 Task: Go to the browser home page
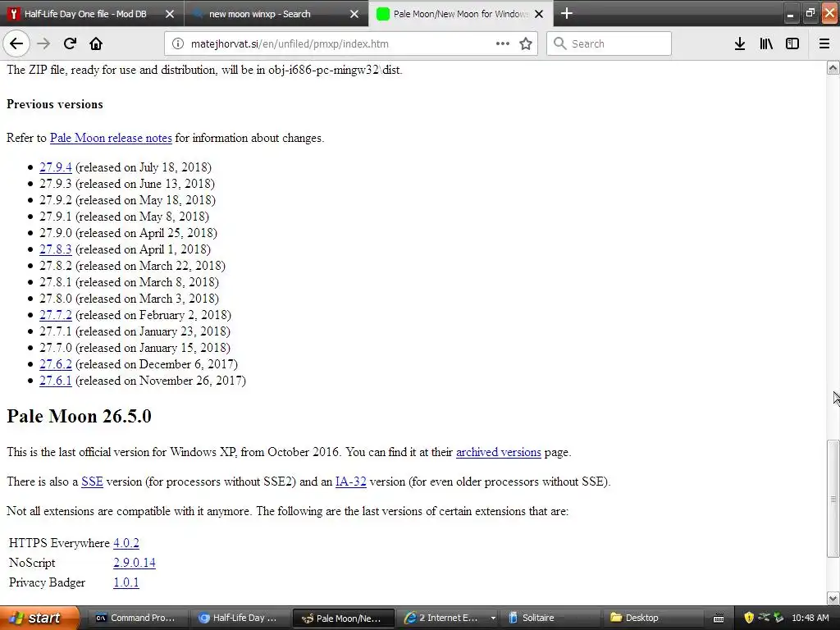[96, 43]
